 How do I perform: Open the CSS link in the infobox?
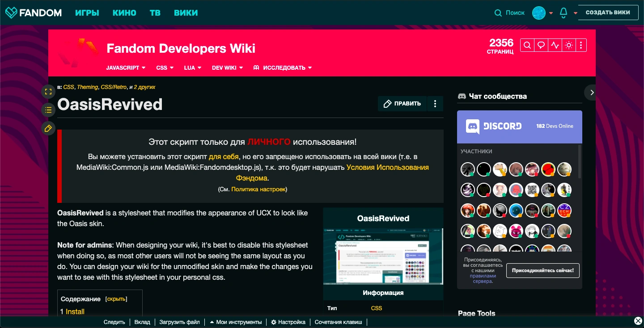[377, 308]
